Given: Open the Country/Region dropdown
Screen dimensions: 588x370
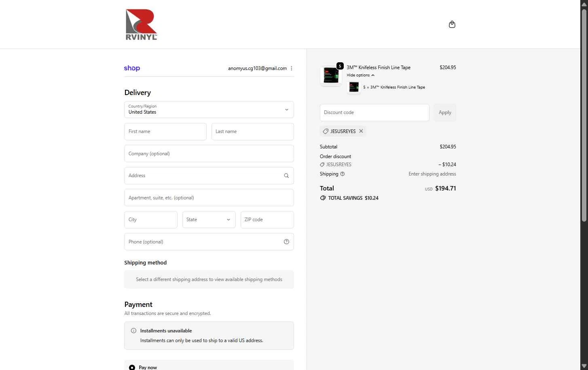Looking at the screenshot, I should (209, 110).
